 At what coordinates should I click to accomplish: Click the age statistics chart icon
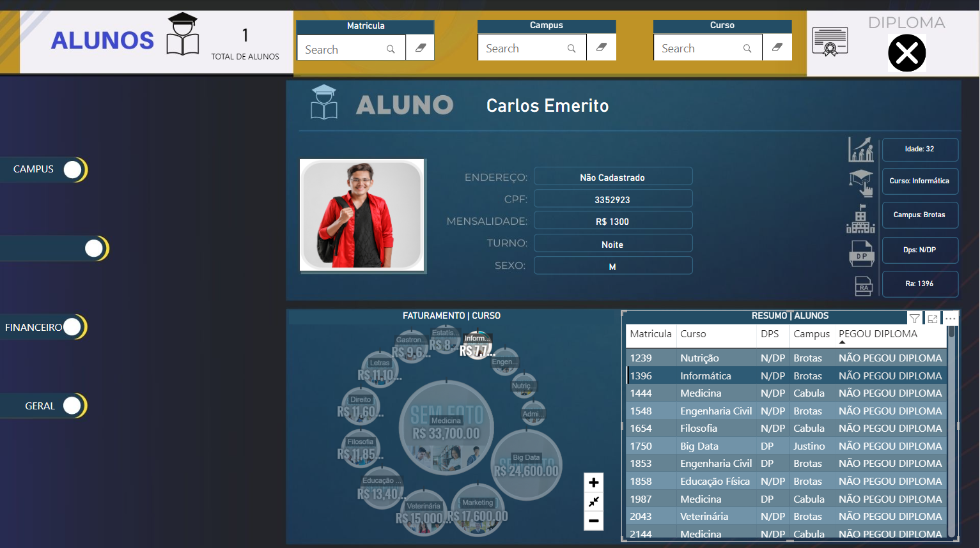860,149
